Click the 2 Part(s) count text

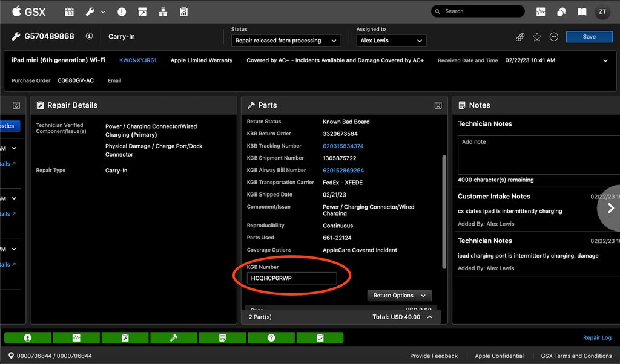(x=260, y=317)
